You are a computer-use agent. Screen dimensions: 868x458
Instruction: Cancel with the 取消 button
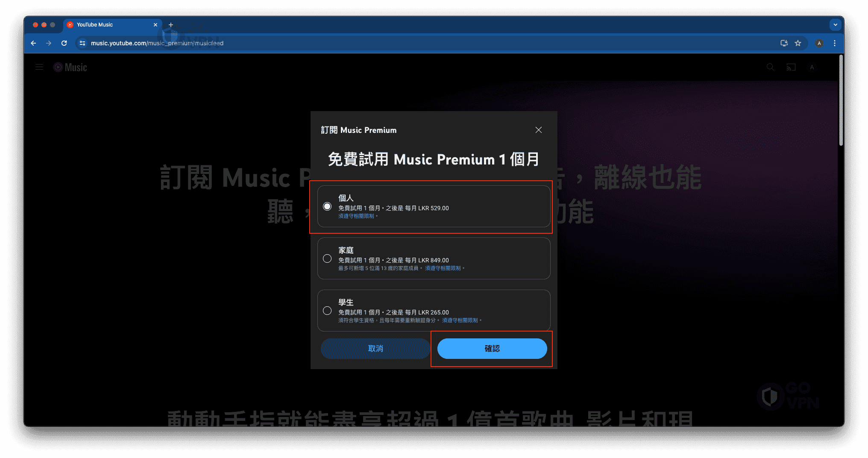(x=375, y=349)
